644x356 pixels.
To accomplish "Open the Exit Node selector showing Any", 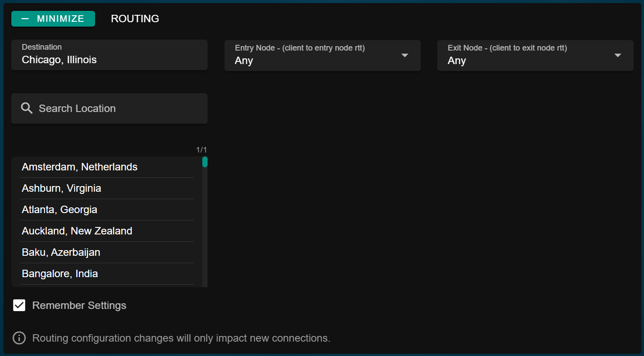I will click(x=535, y=55).
